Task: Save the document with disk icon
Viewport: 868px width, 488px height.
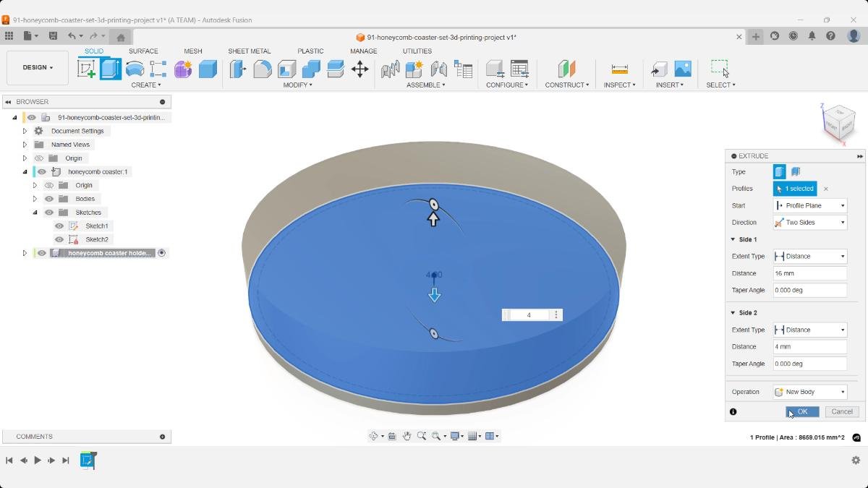Action: pos(53,36)
